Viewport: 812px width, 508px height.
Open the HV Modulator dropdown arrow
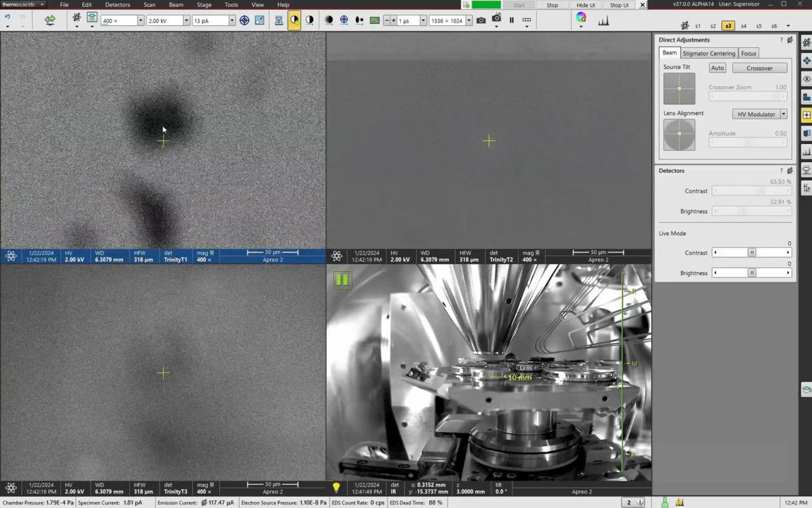[x=783, y=114]
